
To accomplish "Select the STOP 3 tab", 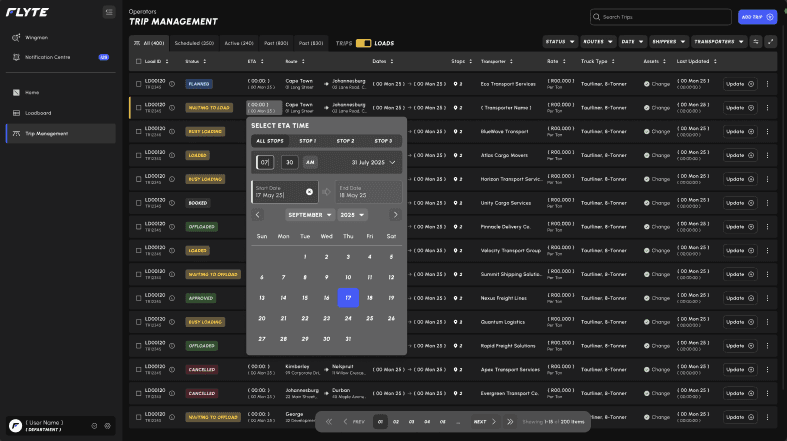I will [383, 141].
